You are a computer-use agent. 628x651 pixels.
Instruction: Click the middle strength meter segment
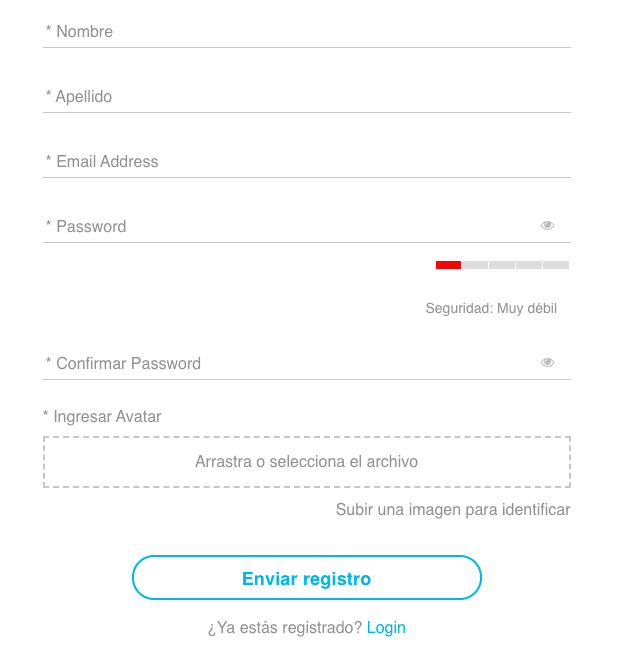click(502, 265)
